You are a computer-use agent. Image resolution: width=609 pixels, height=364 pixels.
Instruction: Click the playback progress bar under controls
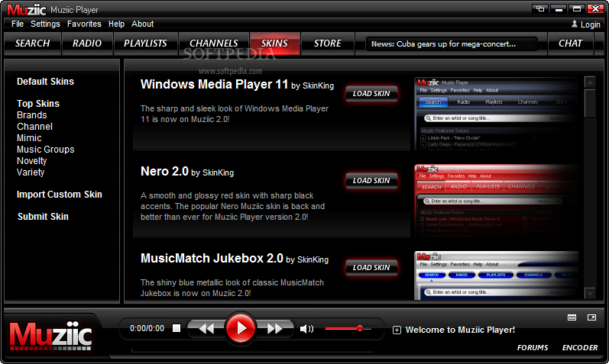[252, 351]
